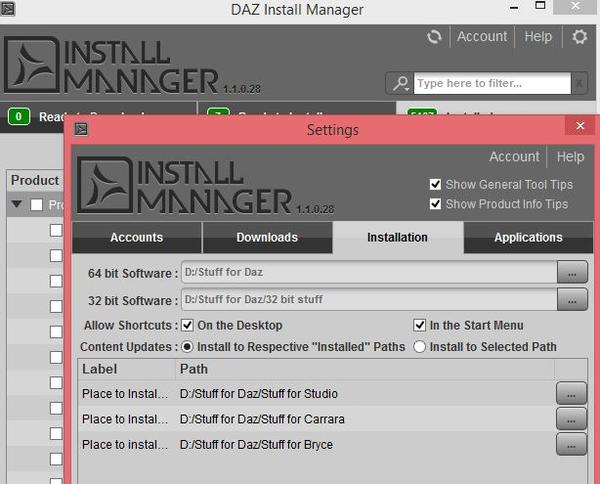Click the 64 bit Software path field
Screen dimensions: 600x484
tap(369, 272)
